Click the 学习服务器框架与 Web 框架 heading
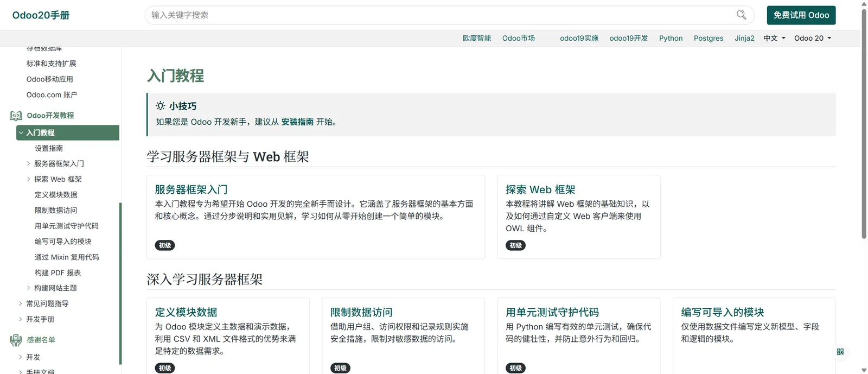The width and height of the screenshot is (868, 374). point(228,157)
